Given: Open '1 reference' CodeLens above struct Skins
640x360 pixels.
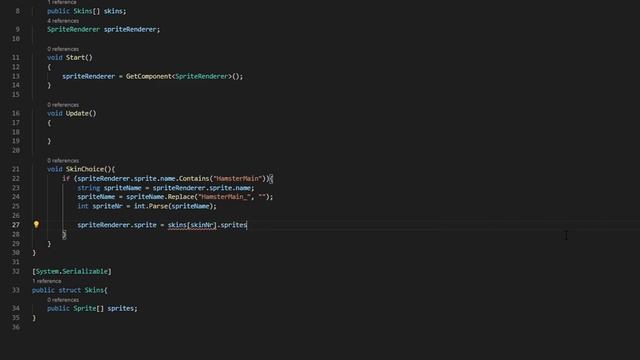Looking at the screenshot, I should click(x=47, y=281).
